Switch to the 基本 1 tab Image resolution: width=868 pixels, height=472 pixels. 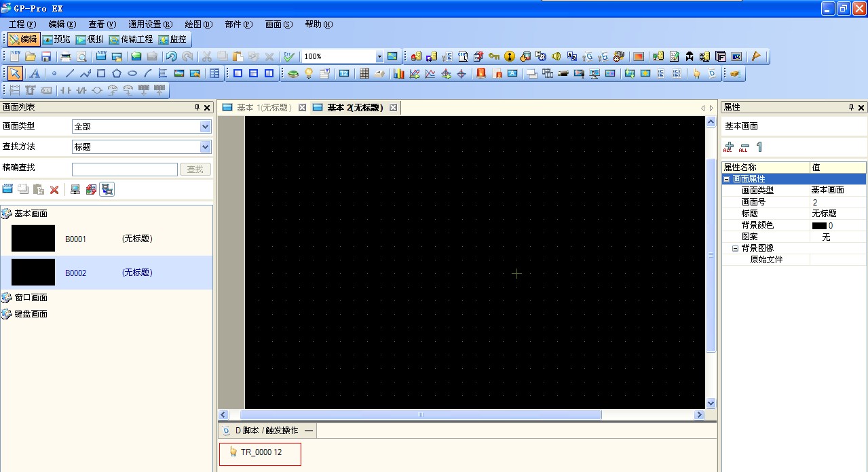[263, 108]
